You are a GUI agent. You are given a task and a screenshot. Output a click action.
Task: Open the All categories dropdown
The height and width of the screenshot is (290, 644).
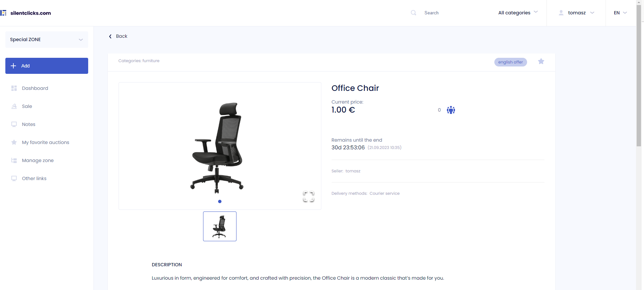(518, 13)
